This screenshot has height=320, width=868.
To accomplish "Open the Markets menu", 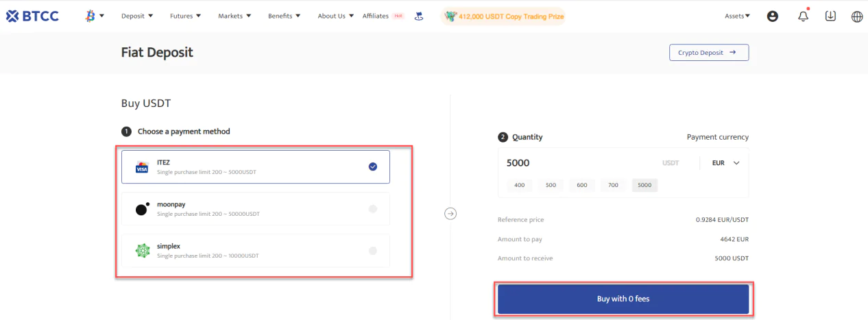I will pyautogui.click(x=234, y=16).
